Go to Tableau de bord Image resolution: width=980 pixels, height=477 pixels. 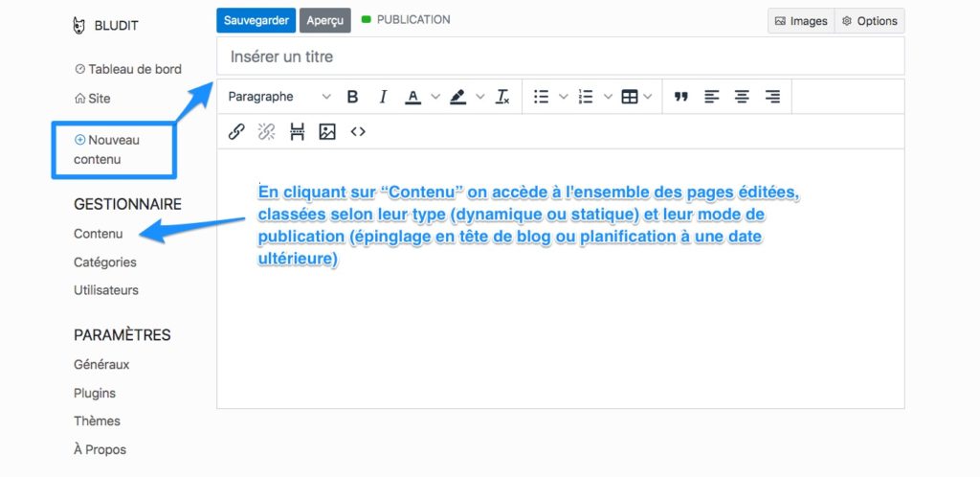pos(128,69)
